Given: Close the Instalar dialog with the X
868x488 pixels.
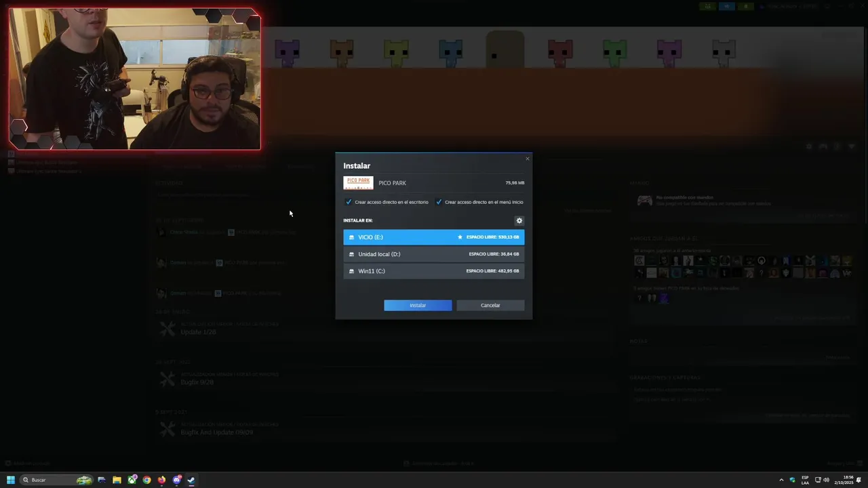Looking at the screenshot, I should [527, 159].
